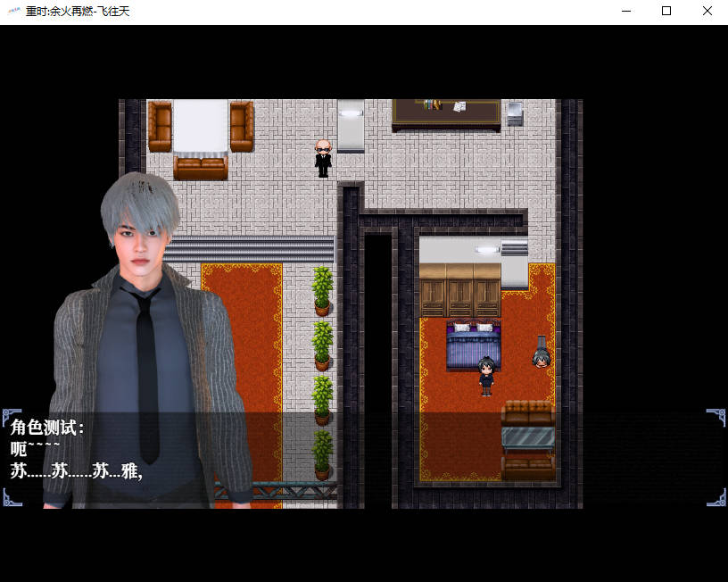Screen dimensions: 728x582
Task: Click the gray-haired character portrait's face
Action: coord(141,236)
